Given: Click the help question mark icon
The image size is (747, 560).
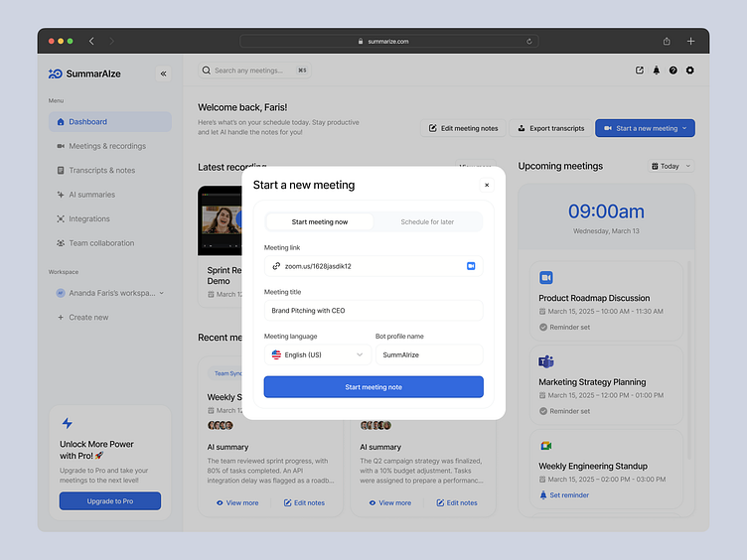Looking at the screenshot, I should tap(672, 70).
